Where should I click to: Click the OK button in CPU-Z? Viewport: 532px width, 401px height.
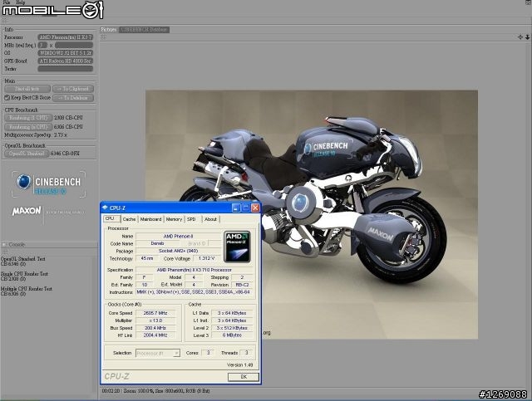[x=244, y=377]
